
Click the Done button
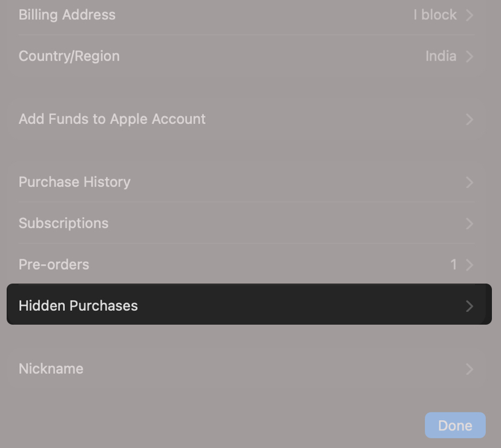click(455, 425)
